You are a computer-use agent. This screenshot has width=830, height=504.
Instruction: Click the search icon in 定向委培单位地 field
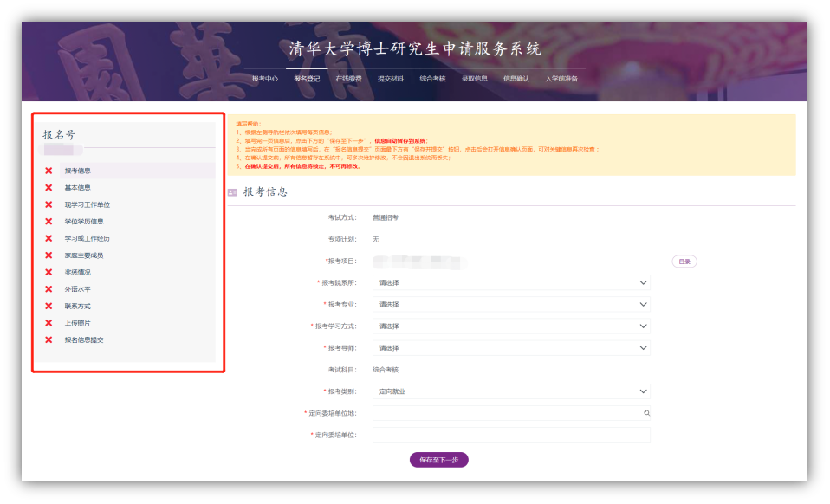646,413
